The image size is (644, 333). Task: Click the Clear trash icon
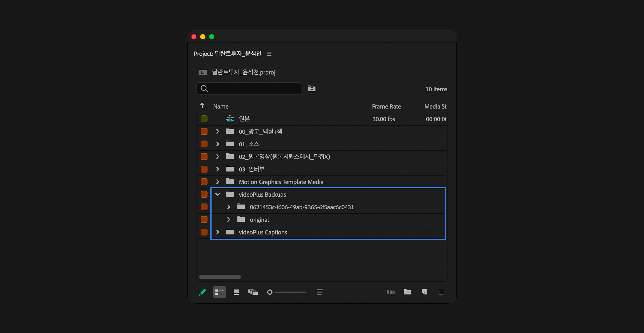[441, 292]
